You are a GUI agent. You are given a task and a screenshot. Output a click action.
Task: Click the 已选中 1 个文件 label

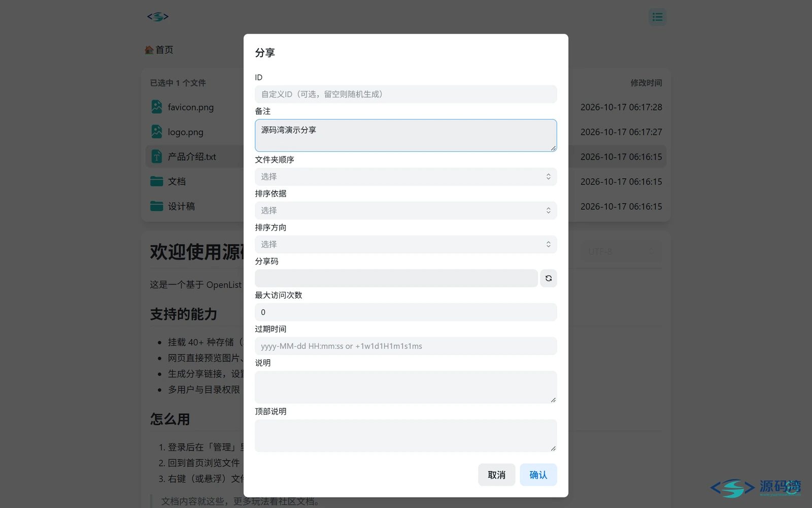(x=178, y=83)
